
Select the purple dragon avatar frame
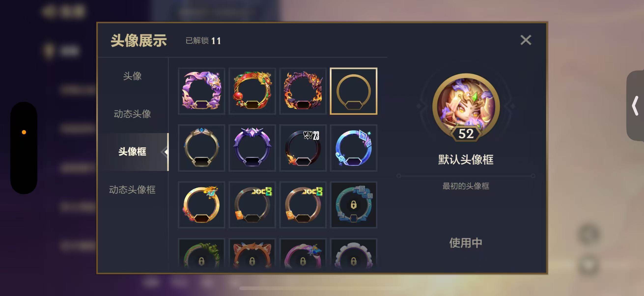[x=201, y=91]
